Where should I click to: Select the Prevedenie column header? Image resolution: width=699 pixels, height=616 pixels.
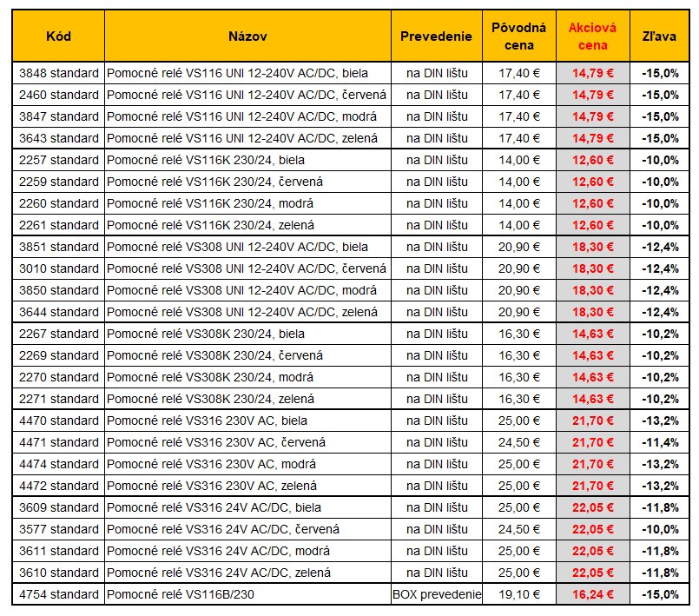[x=436, y=36]
